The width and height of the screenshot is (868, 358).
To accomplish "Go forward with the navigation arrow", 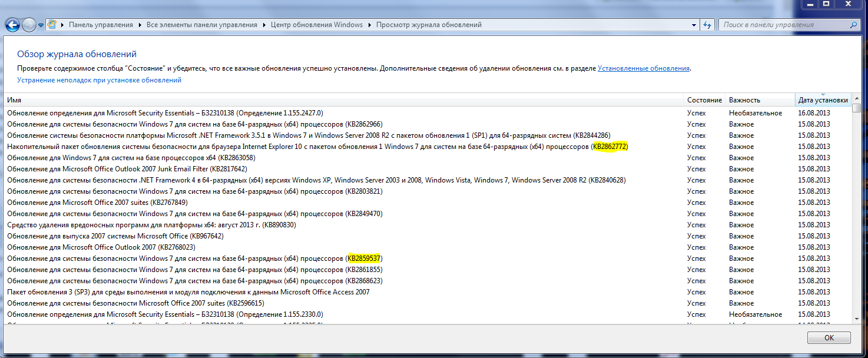I will point(29,25).
